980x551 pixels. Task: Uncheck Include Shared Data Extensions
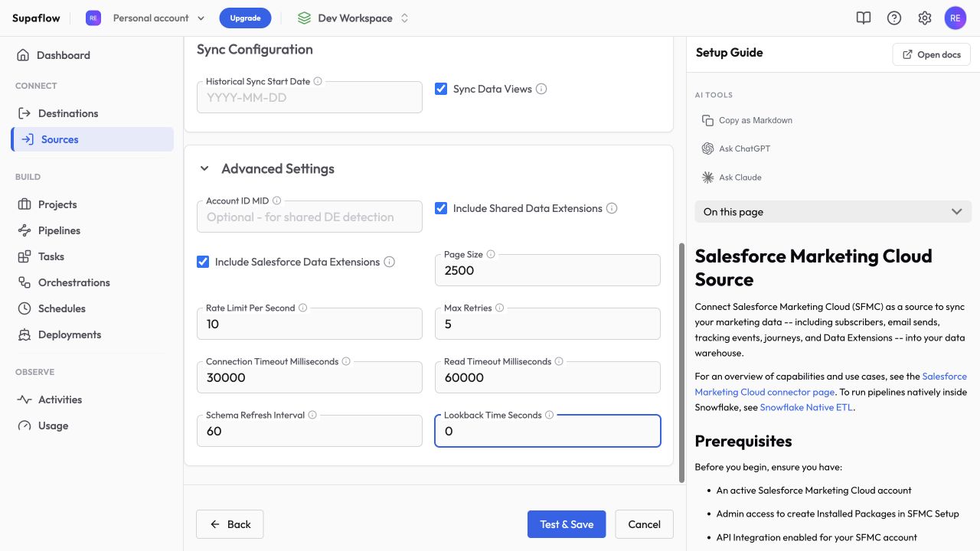441,208
